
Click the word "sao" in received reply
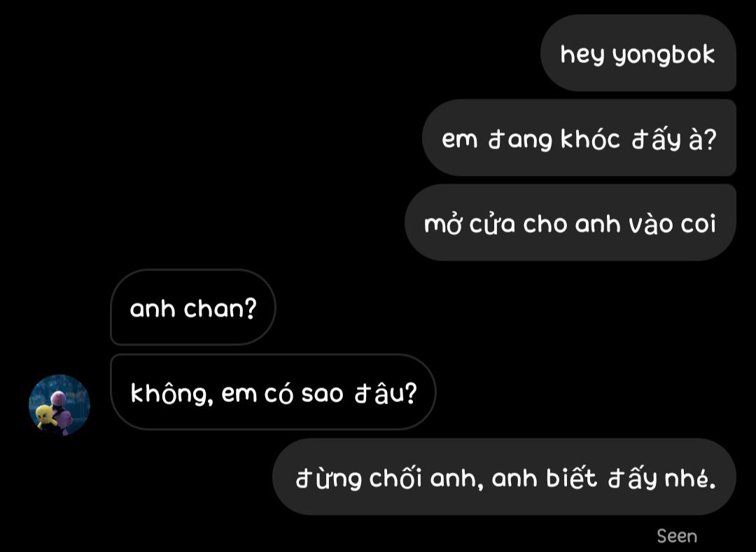pyautogui.click(x=322, y=394)
